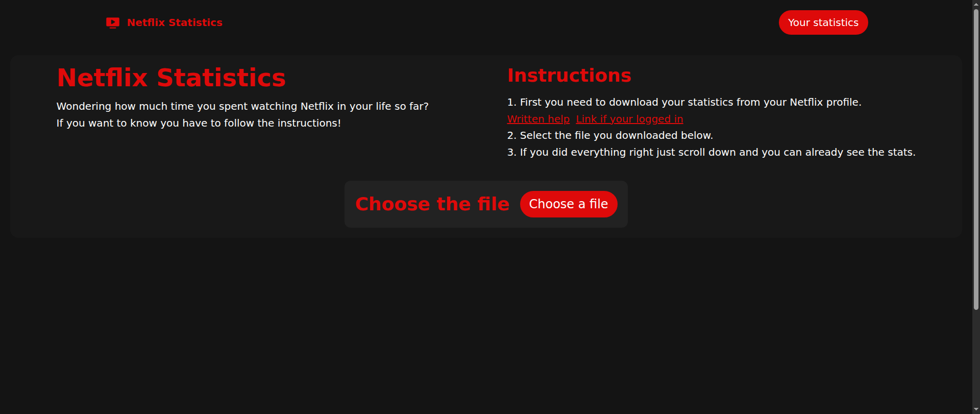Click the empty dark area below the card
The image size is (980, 414).
click(x=486, y=327)
